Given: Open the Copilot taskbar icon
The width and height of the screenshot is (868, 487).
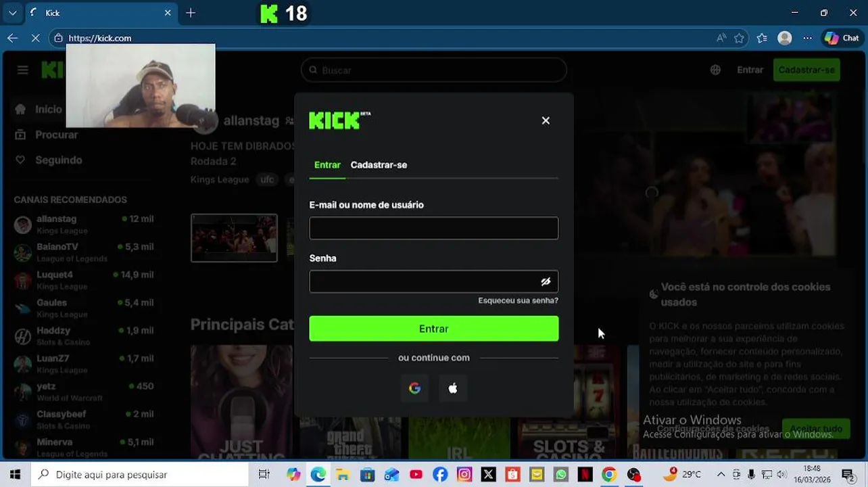Looking at the screenshot, I should click(x=293, y=475).
